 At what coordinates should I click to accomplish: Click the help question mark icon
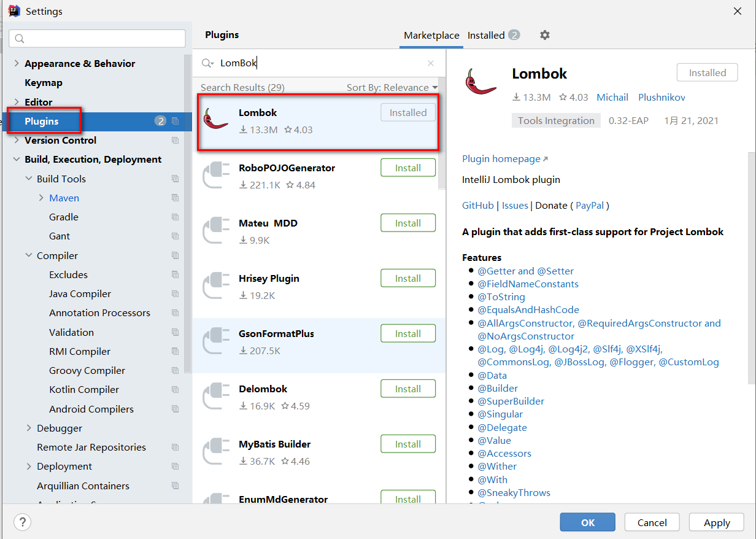(22, 522)
